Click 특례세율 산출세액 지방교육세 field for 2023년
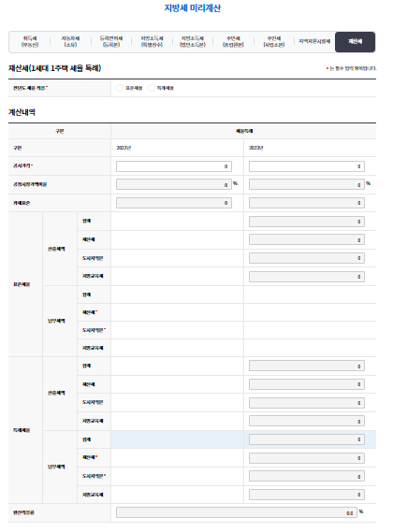393x532 pixels. pos(307,421)
